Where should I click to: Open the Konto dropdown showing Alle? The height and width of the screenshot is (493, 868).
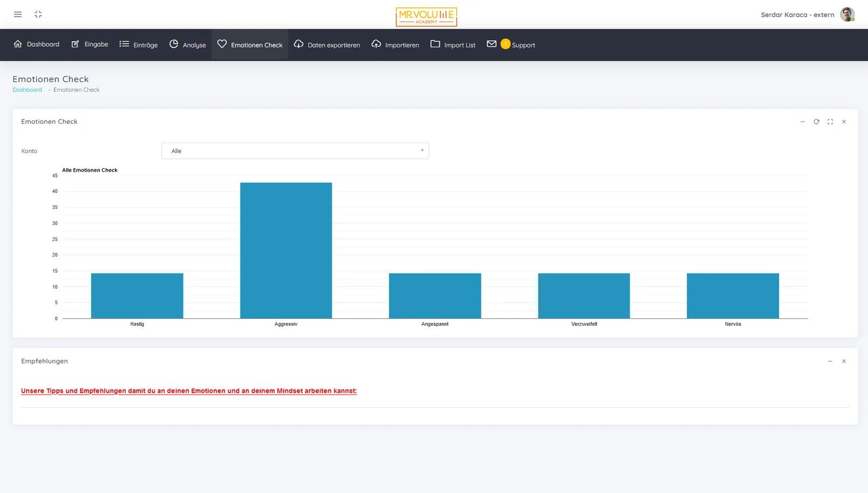click(x=295, y=151)
